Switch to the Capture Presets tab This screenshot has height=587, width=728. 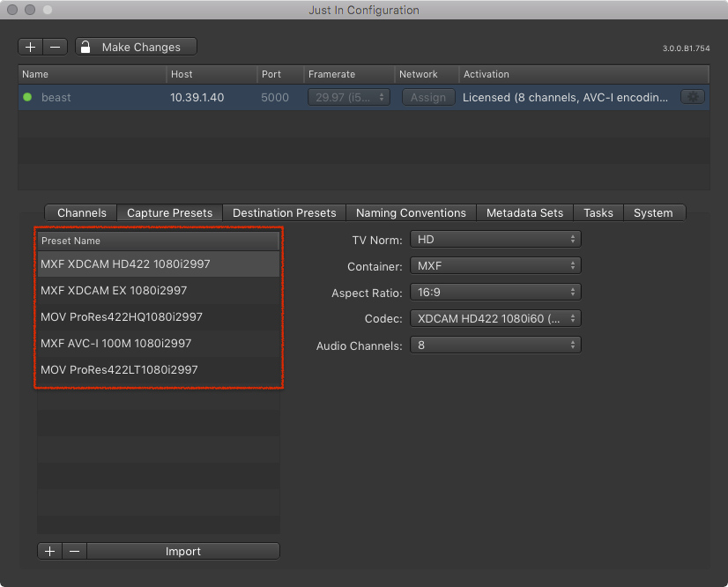point(169,212)
